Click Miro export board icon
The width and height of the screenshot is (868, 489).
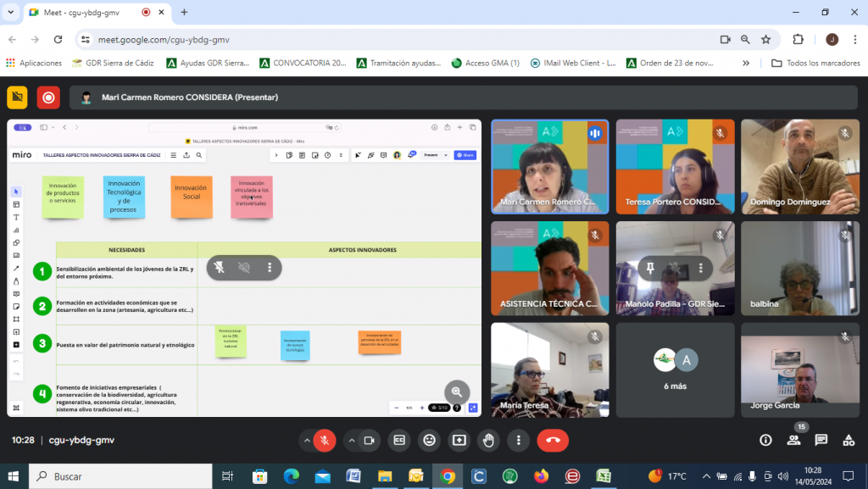[x=186, y=155]
